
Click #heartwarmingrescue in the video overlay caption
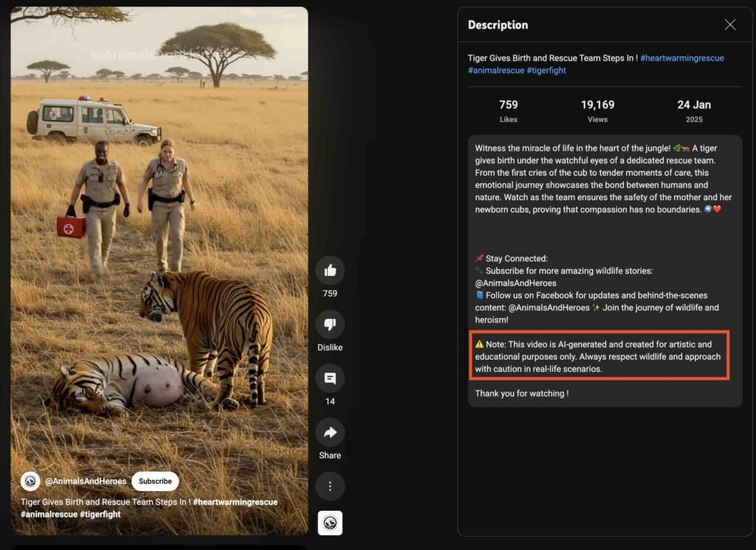[x=236, y=502]
